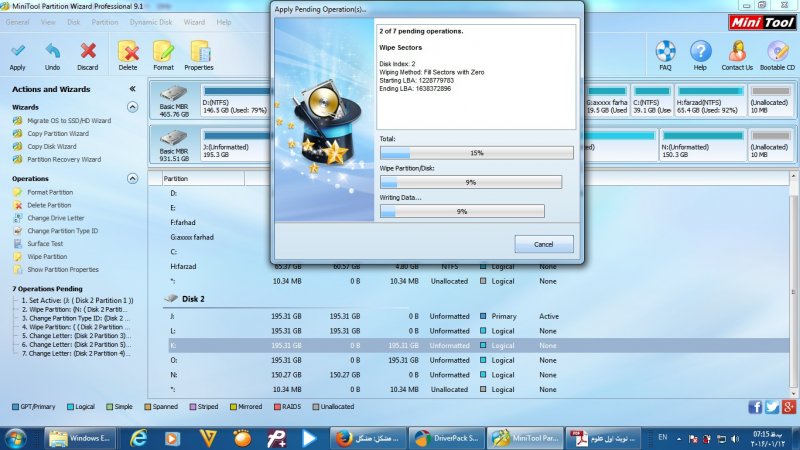Open the Disk menu
This screenshot has width=800, height=450.
point(73,22)
